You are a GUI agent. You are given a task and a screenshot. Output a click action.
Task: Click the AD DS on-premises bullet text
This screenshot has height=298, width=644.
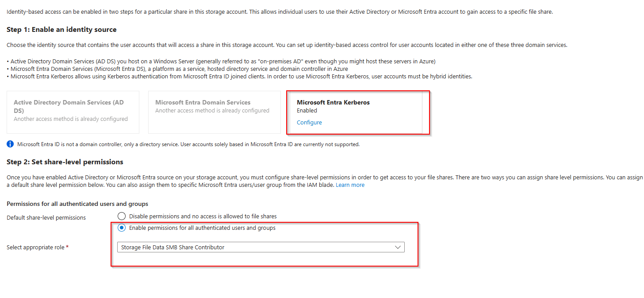[x=221, y=61]
